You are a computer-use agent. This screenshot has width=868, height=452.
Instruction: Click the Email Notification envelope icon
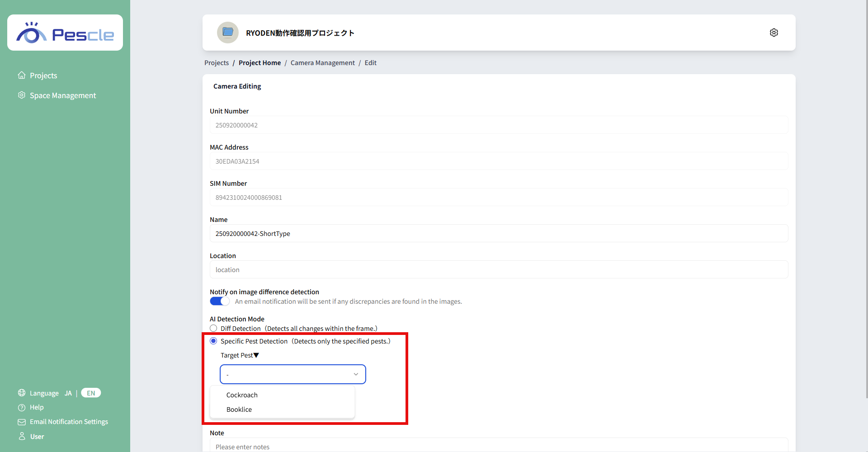tap(22, 422)
